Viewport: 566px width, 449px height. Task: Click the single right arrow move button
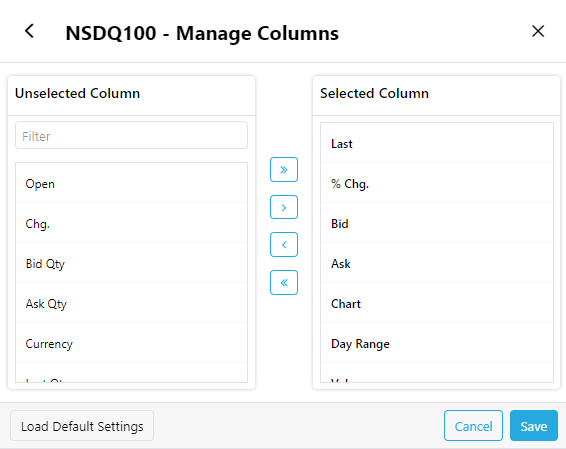click(284, 207)
